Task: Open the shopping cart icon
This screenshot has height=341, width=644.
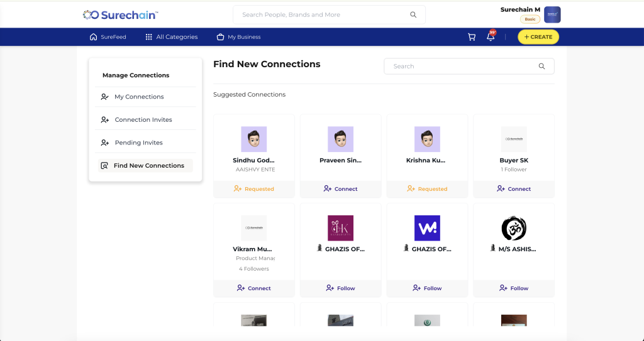Action: [472, 37]
